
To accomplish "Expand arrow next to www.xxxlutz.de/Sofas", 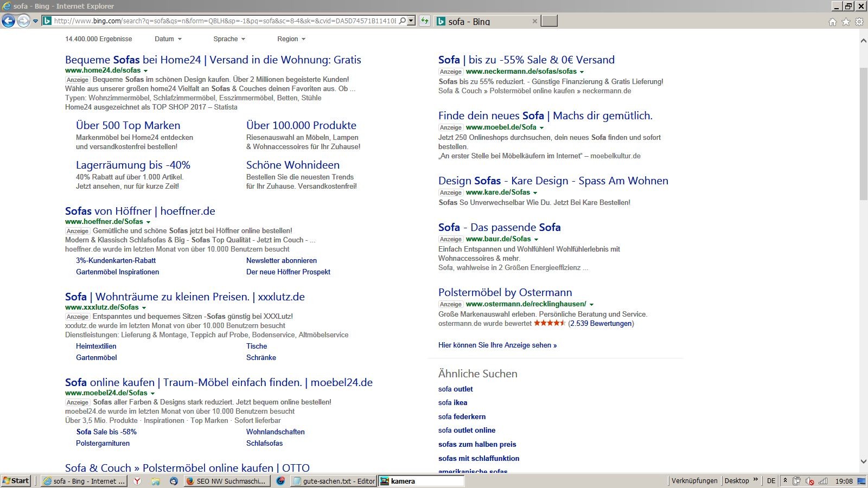I will pyautogui.click(x=144, y=308).
